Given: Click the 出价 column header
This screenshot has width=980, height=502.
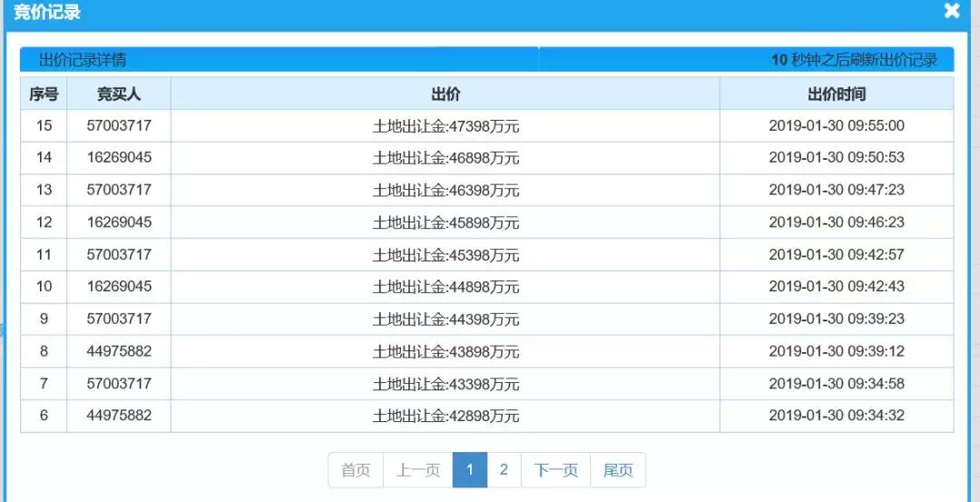Looking at the screenshot, I should (x=446, y=94).
